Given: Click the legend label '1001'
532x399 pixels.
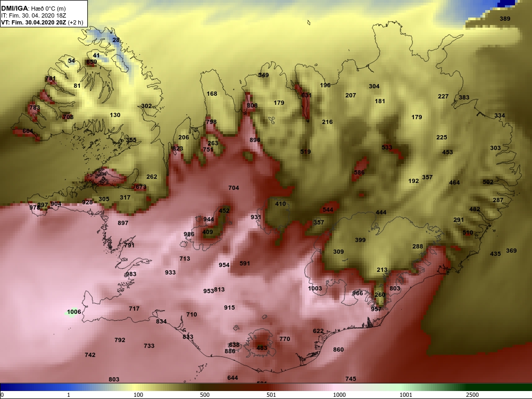Looking at the screenshot, I should (x=406, y=395).
